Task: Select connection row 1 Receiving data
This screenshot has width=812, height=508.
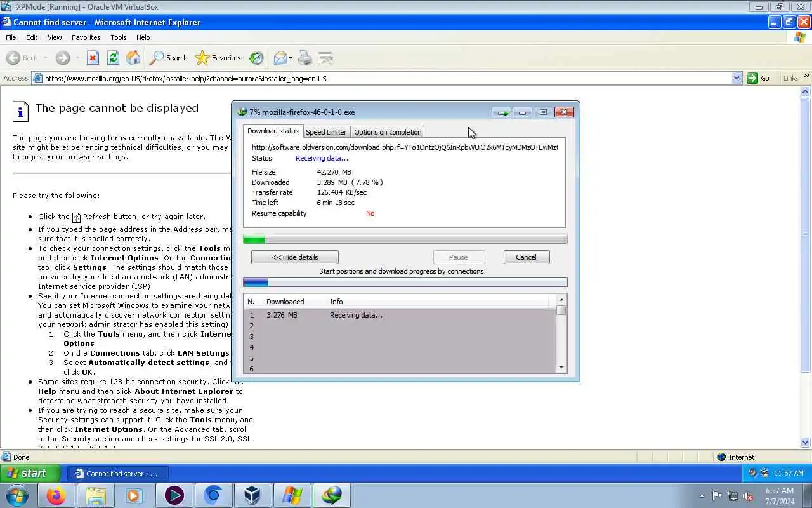Action: pyautogui.click(x=400, y=315)
